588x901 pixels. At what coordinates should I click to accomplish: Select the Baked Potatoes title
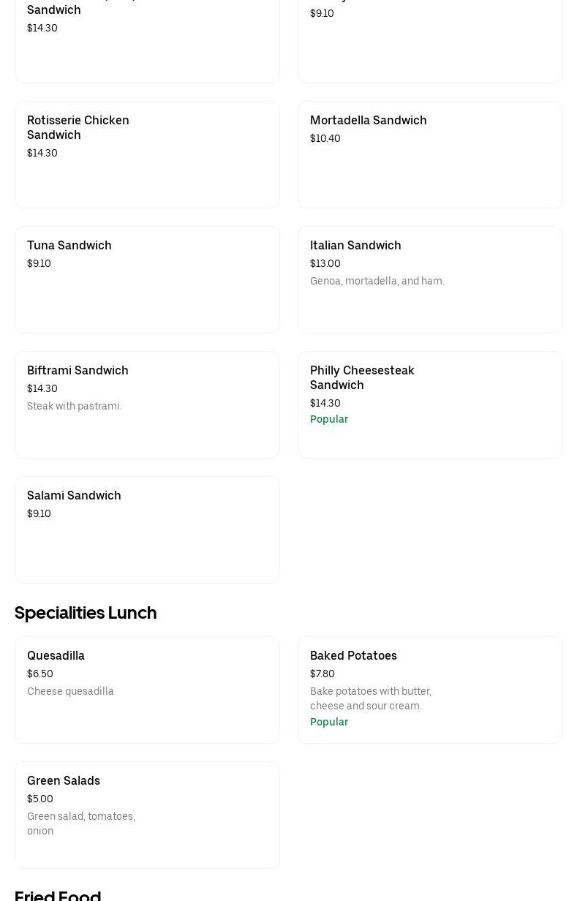tap(353, 655)
